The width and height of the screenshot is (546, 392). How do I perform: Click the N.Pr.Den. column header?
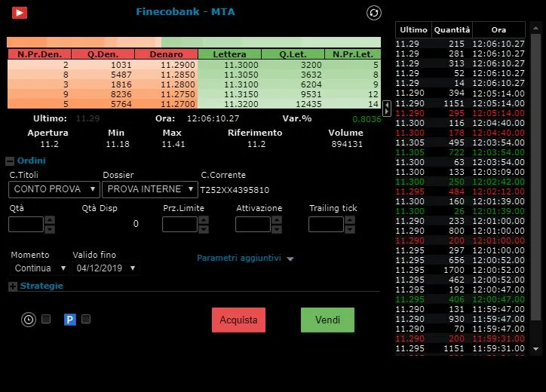tap(39, 54)
